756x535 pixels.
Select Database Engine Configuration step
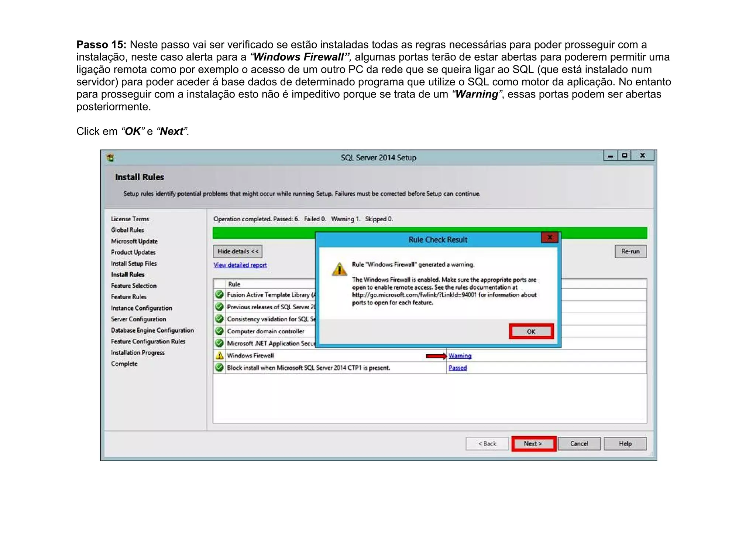click(x=152, y=330)
